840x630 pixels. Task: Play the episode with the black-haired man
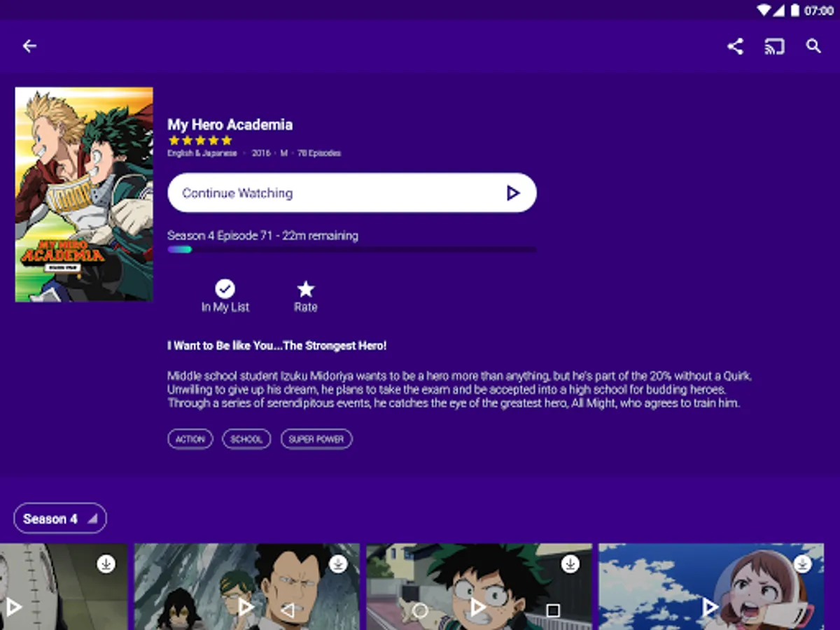246,607
